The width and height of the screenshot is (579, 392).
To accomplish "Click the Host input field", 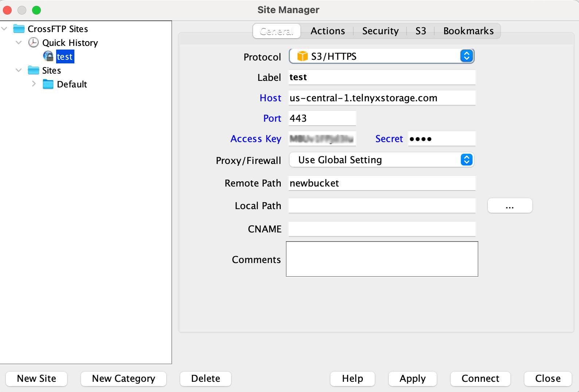I will click(382, 98).
